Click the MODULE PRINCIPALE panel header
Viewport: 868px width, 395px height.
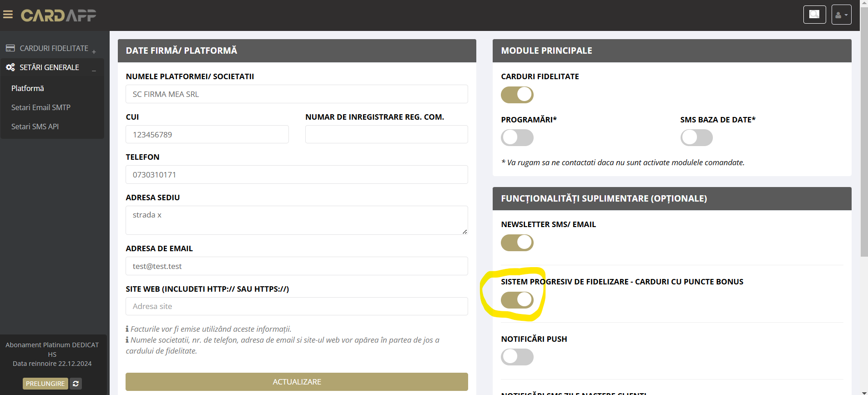tap(672, 51)
